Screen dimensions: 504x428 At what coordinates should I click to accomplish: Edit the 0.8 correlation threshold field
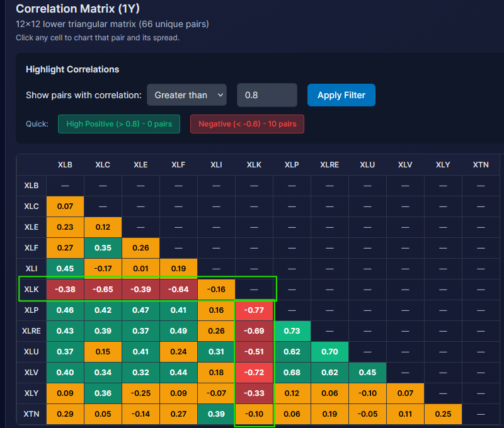(266, 95)
